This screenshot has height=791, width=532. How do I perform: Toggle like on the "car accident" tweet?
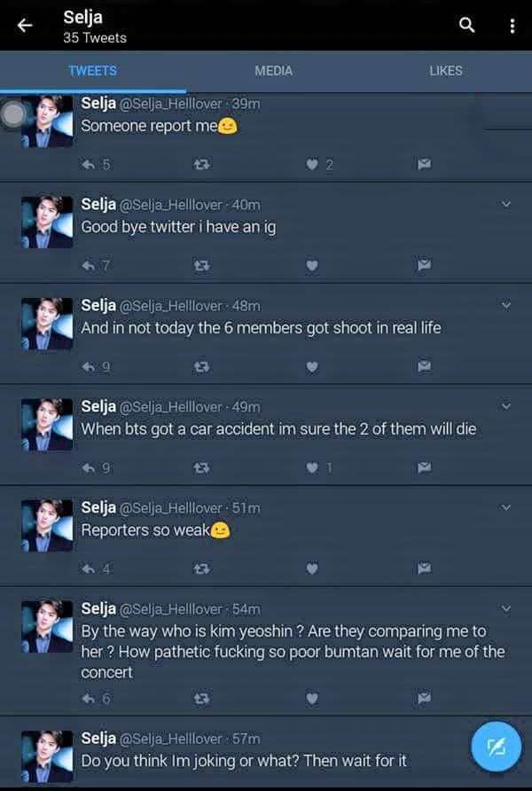(x=312, y=468)
